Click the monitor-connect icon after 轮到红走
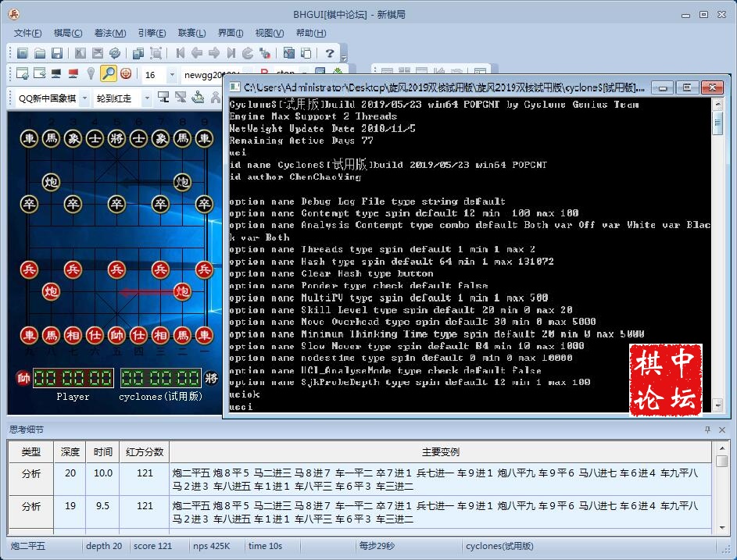 coord(163,98)
